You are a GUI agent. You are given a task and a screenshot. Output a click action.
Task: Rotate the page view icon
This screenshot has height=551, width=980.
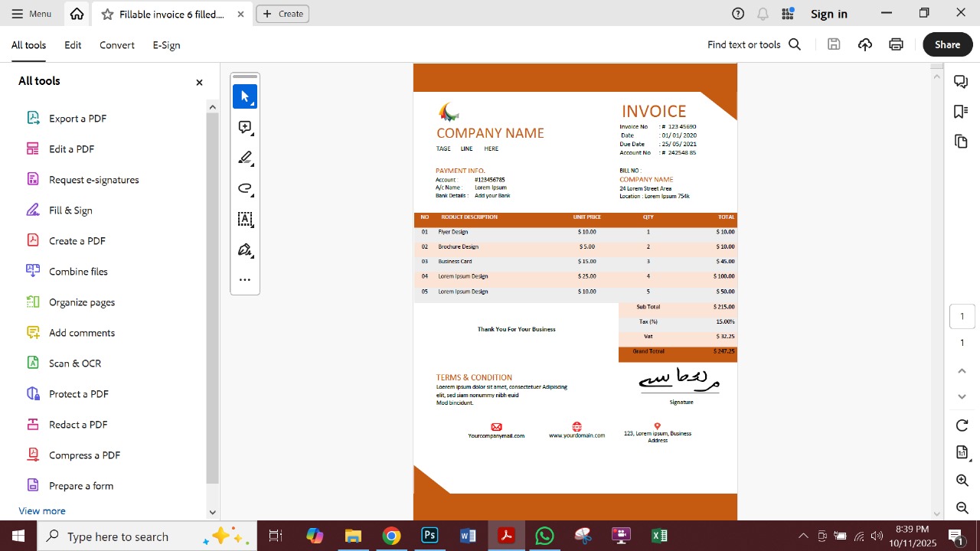pyautogui.click(x=962, y=425)
